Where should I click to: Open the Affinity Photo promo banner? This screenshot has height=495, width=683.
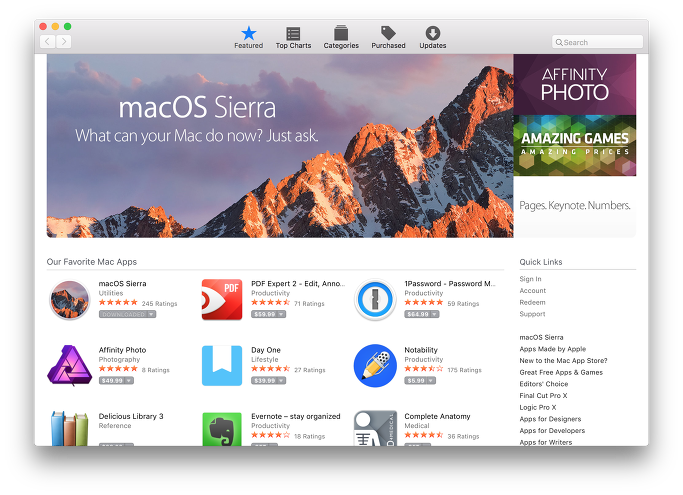click(575, 85)
